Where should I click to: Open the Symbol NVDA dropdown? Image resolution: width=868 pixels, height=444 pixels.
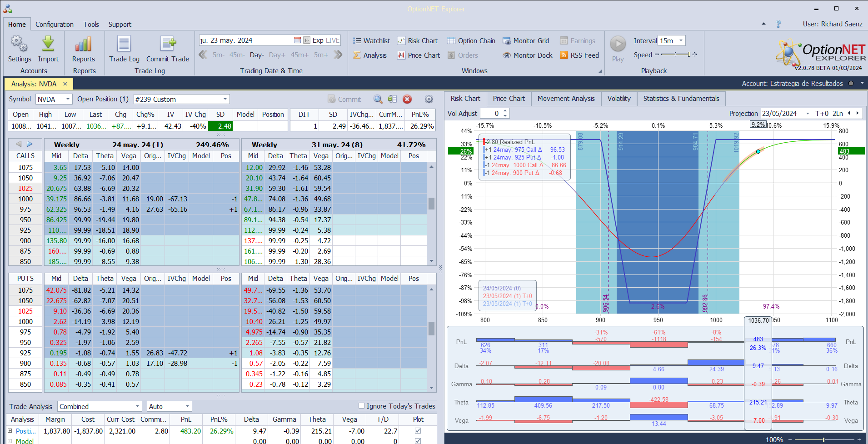tap(68, 99)
